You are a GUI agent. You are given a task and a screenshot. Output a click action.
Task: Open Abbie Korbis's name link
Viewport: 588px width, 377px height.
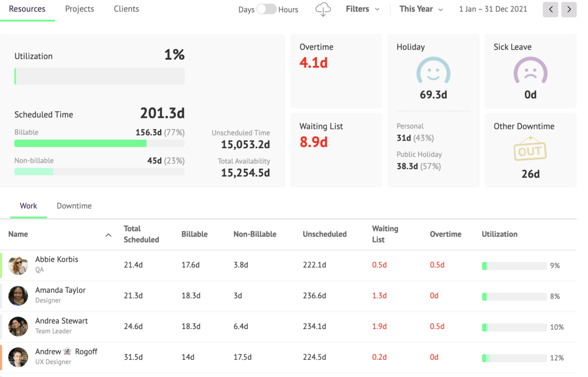click(x=57, y=259)
